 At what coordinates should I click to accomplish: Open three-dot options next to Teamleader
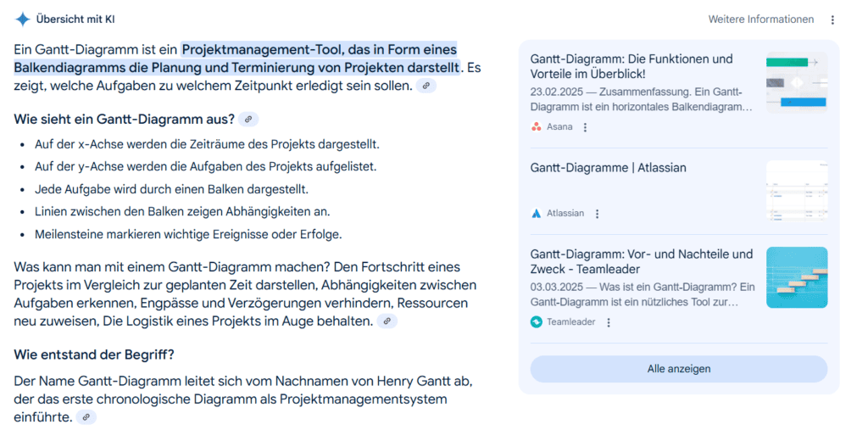(x=609, y=322)
